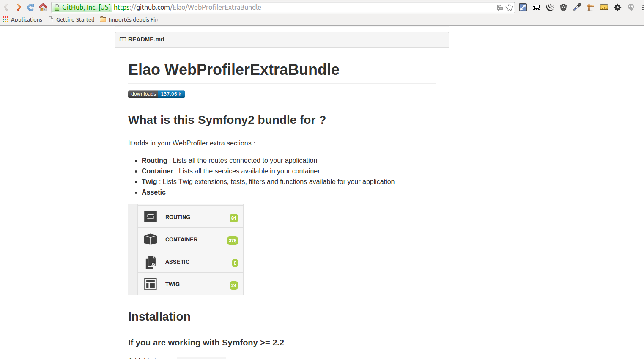Click the green 0 assetic count badge
Image resolution: width=644 pixels, height=359 pixels.
(235, 263)
